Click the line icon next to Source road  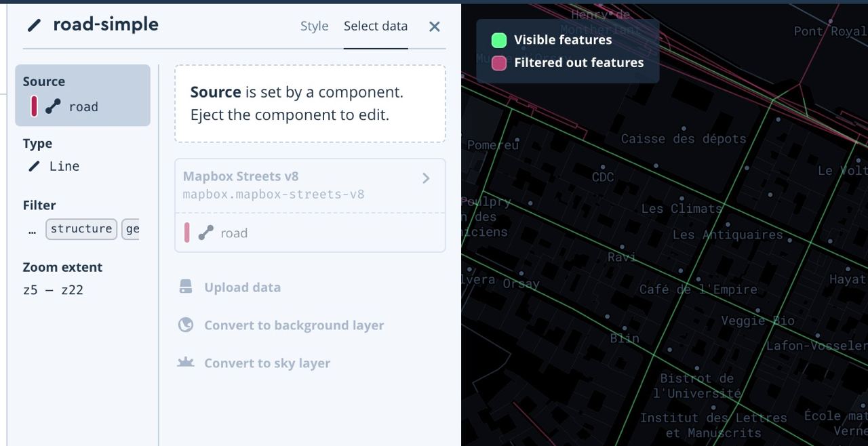53,106
